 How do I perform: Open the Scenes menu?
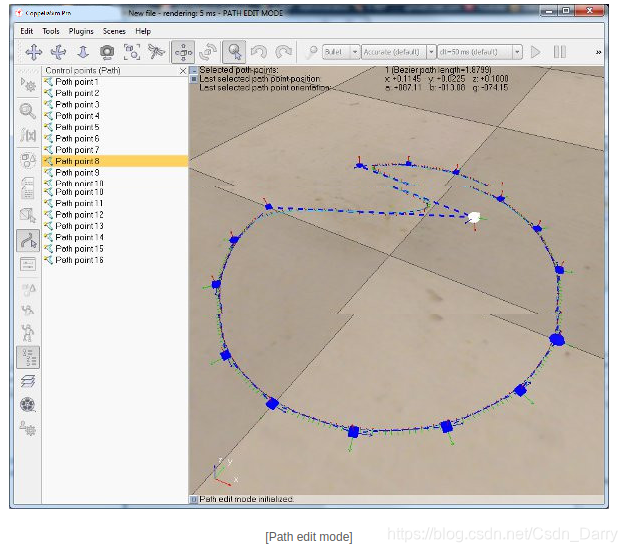pyautogui.click(x=114, y=31)
